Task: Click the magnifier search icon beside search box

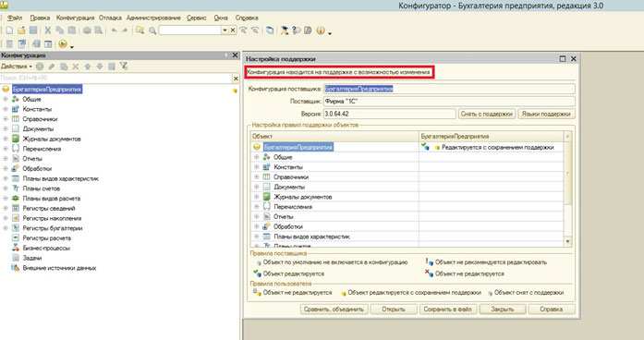Action: tap(152, 30)
